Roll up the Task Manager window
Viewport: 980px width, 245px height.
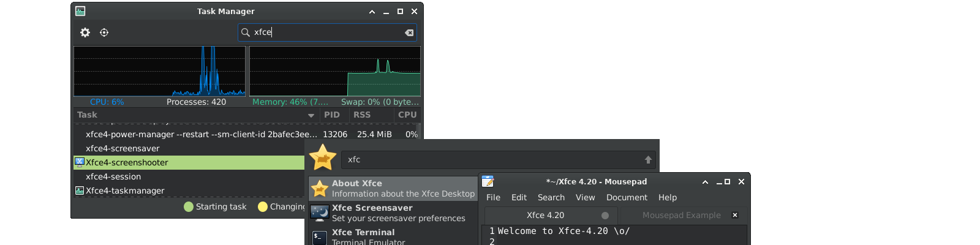tap(372, 12)
